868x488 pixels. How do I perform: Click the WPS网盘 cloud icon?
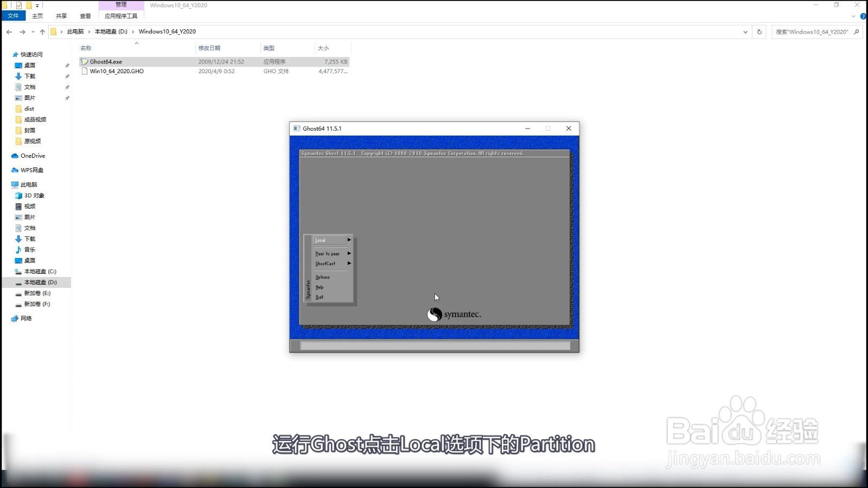pos(15,170)
